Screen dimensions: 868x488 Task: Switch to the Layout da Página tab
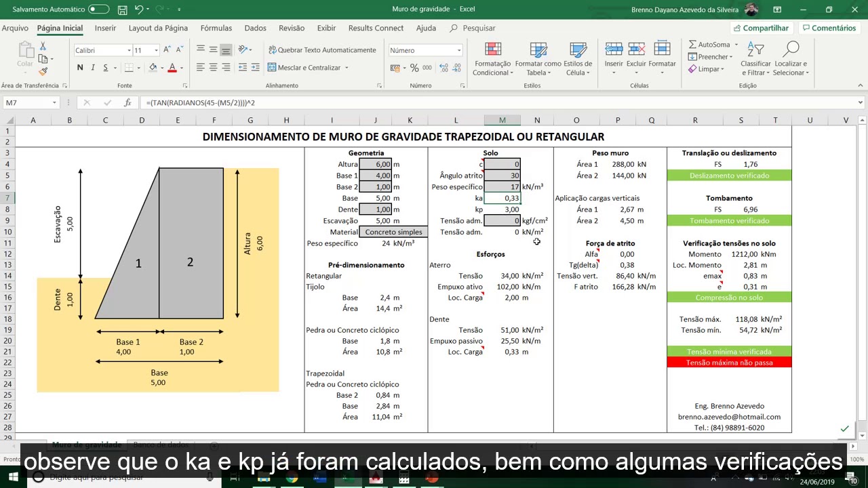(158, 28)
